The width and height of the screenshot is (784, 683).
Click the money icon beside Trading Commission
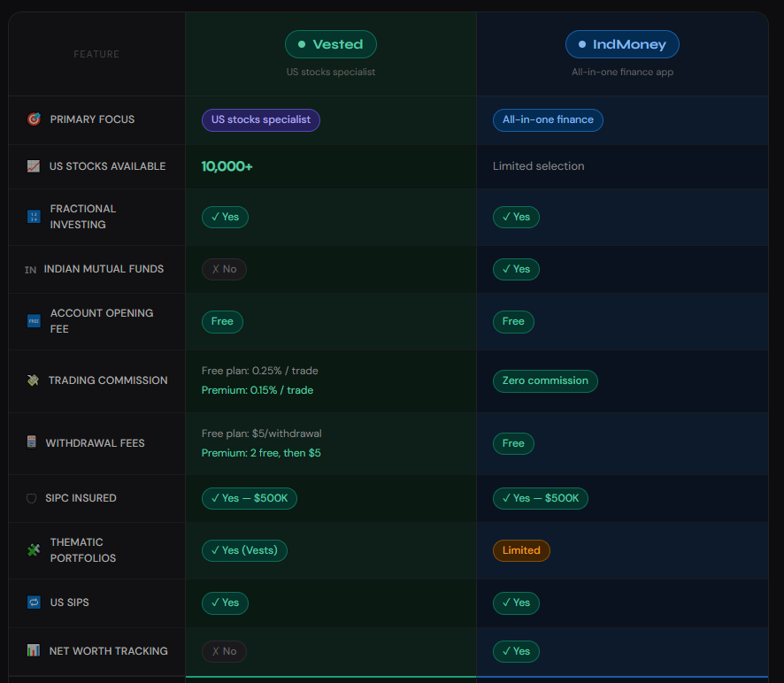coord(33,380)
